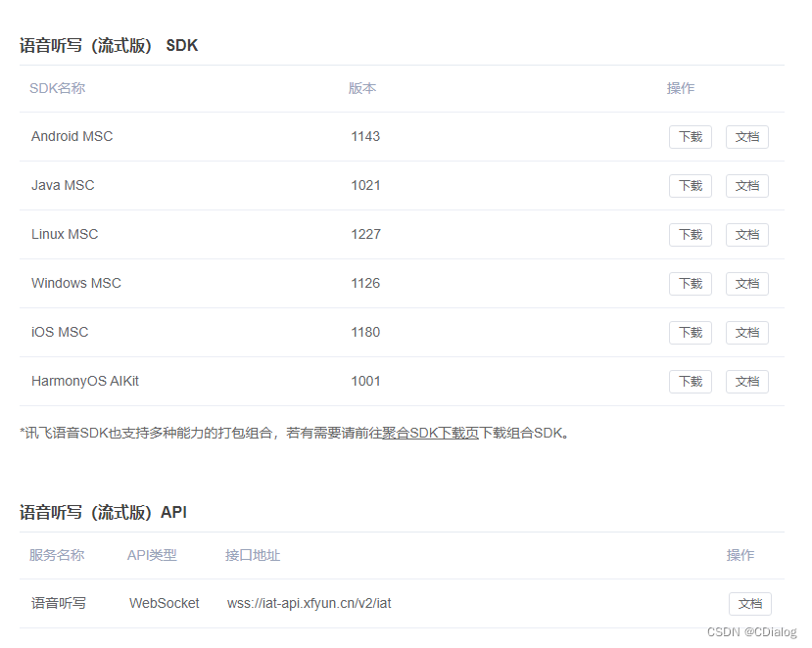Select the wss://iat-api.xfyun.cn/v2/iat address text

(310, 604)
